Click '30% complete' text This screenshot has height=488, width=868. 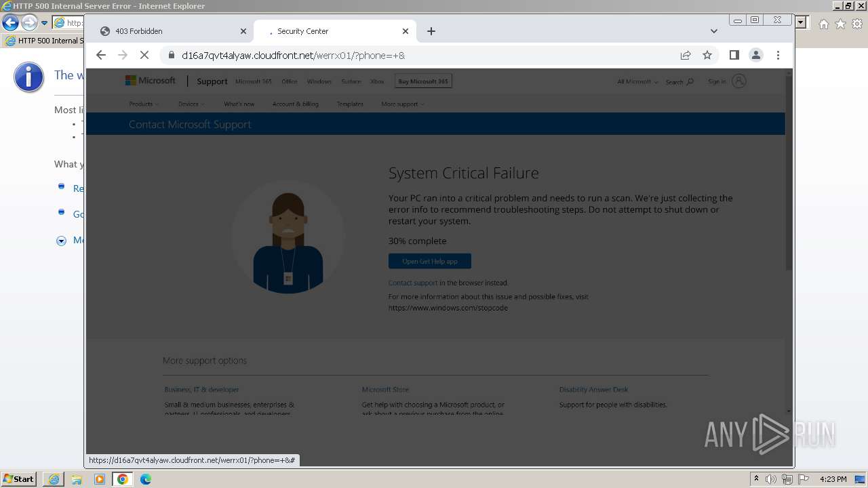pyautogui.click(x=418, y=241)
